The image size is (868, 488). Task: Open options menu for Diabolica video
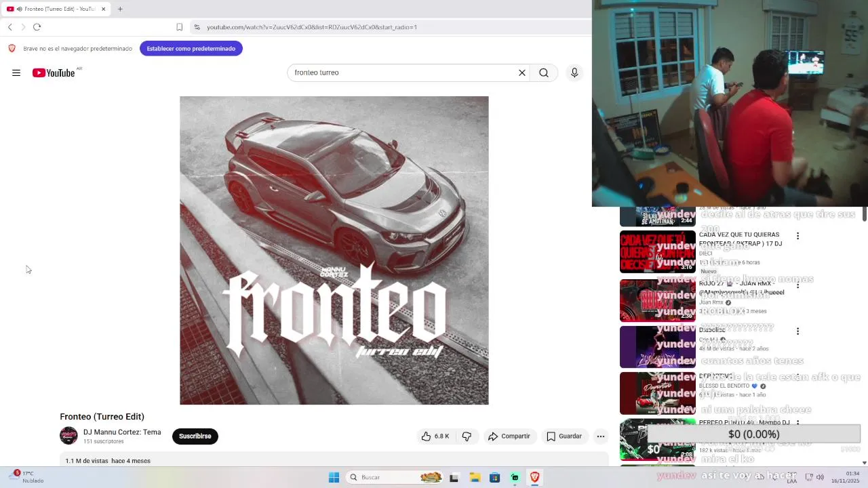click(797, 331)
